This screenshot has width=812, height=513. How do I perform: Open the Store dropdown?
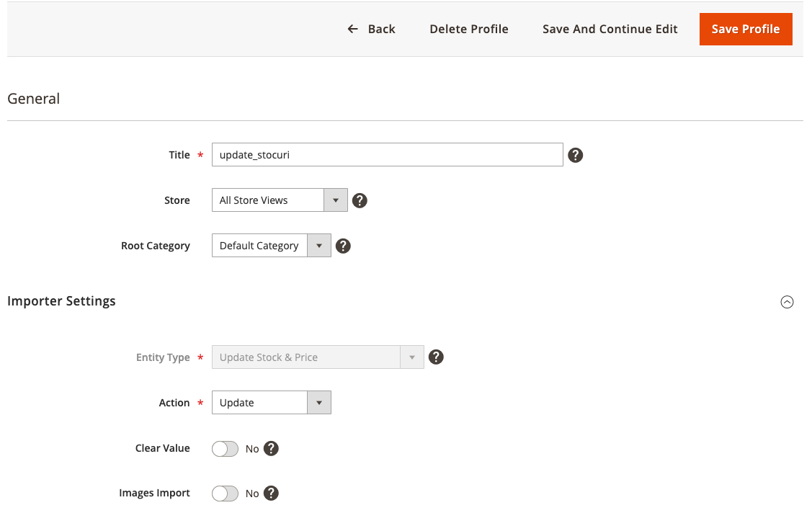click(280, 200)
